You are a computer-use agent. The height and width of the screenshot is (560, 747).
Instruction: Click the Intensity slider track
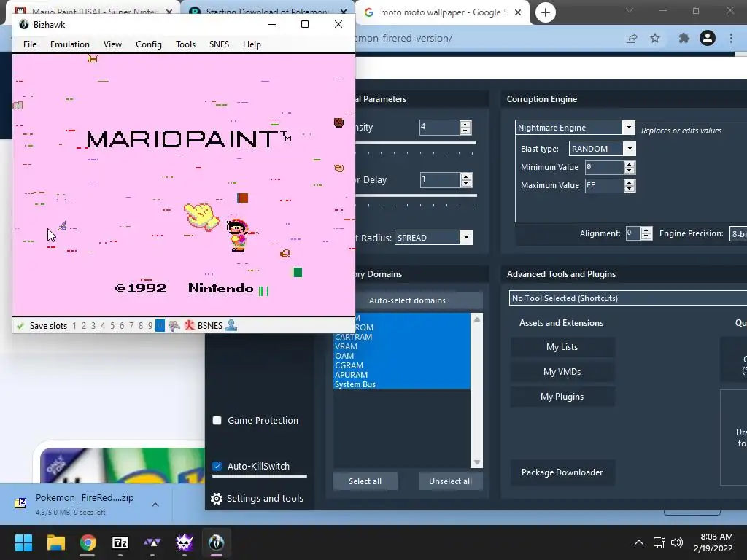(x=415, y=143)
